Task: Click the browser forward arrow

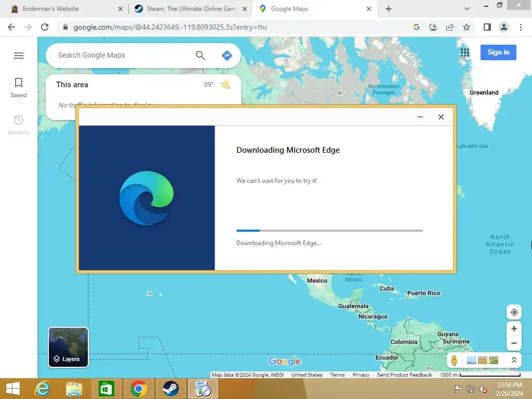Action: click(28, 27)
